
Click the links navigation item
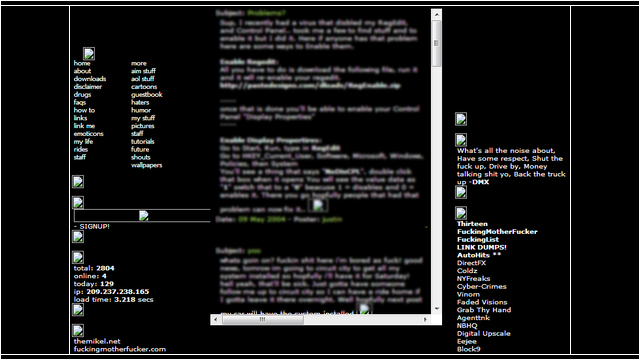[x=80, y=118]
